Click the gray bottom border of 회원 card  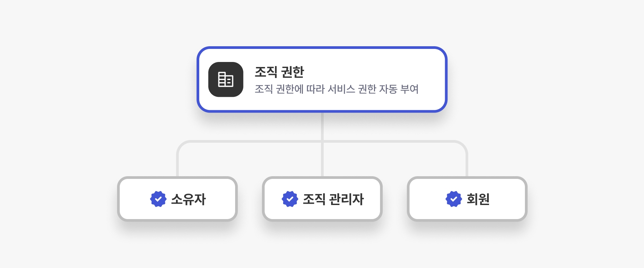467,220
